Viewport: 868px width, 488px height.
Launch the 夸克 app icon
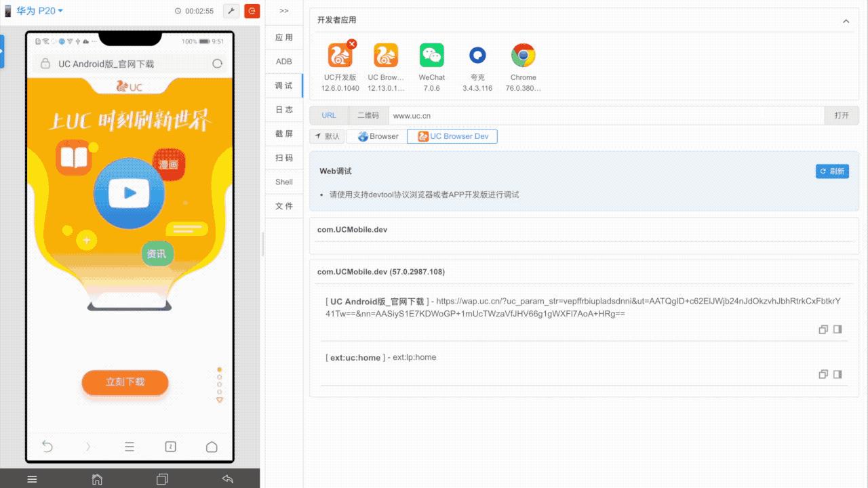click(x=477, y=56)
